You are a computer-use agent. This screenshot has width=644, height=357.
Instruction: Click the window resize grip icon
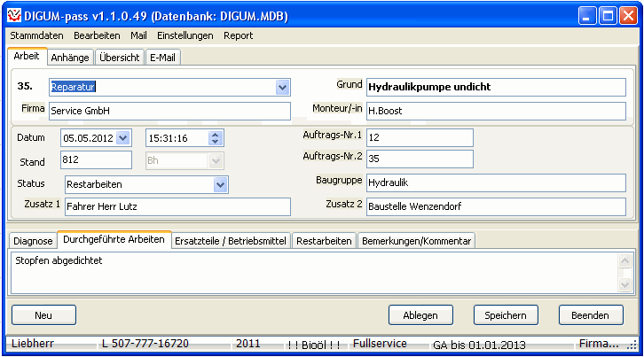click(632, 345)
